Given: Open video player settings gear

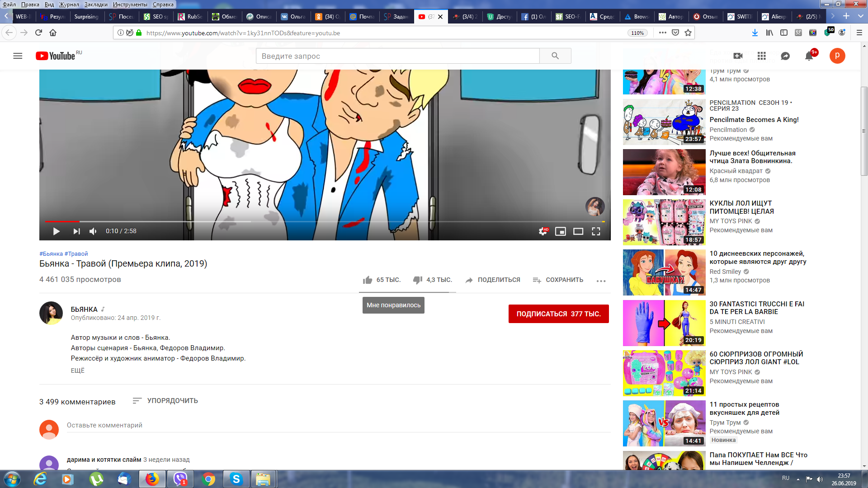Looking at the screenshot, I should 542,231.
